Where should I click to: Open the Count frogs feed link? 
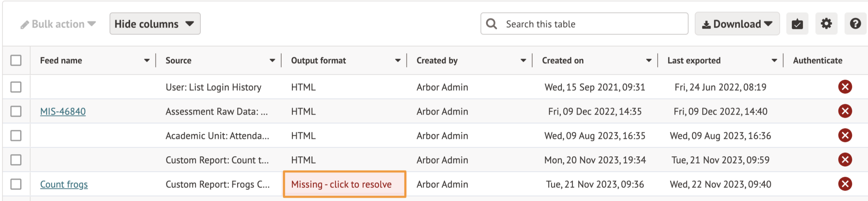tap(64, 184)
